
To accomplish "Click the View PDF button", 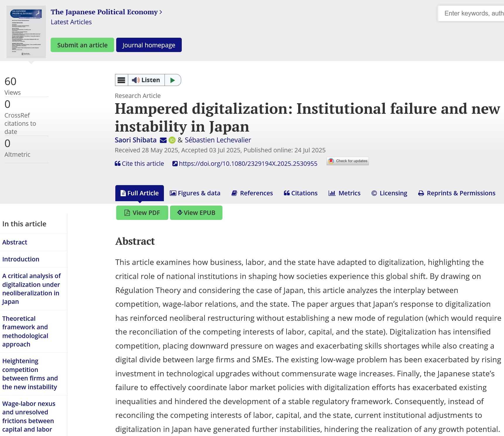I will click(142, 213).
